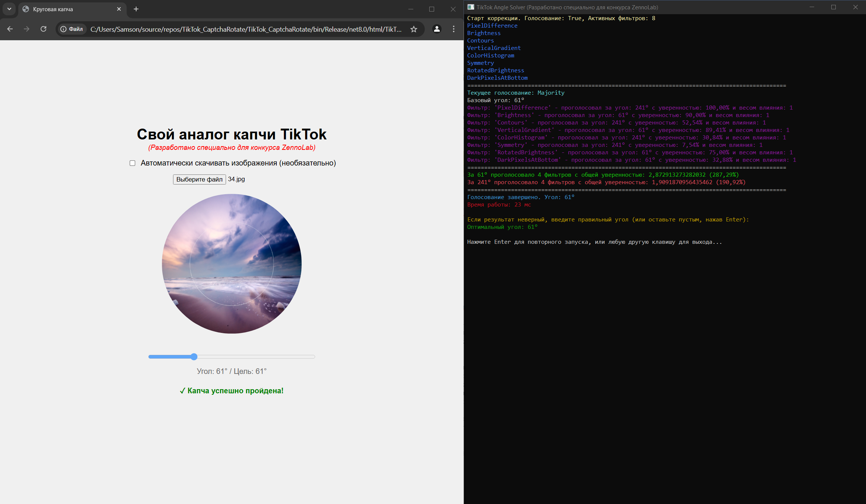Expand the tab search dropdown arrow
This screenshot has height=504, width=866.
coord(9,9)
